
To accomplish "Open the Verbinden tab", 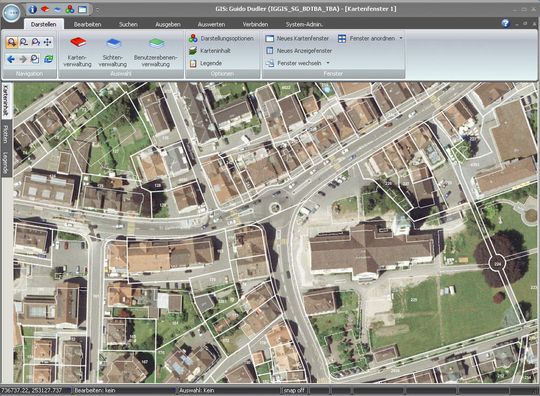I will pyautogui.click(x=255, y=24).
